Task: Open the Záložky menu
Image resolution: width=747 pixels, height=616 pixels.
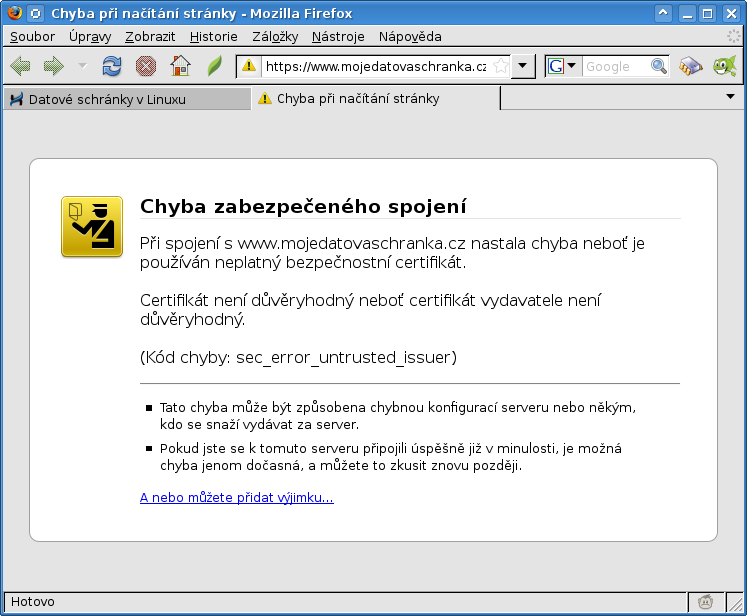Action: pyautogui.click(x=275, y=37)
